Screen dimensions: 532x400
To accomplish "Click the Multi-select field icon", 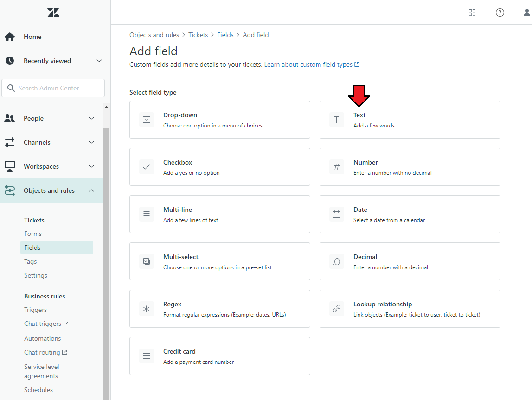I will (x=147, y=261).
